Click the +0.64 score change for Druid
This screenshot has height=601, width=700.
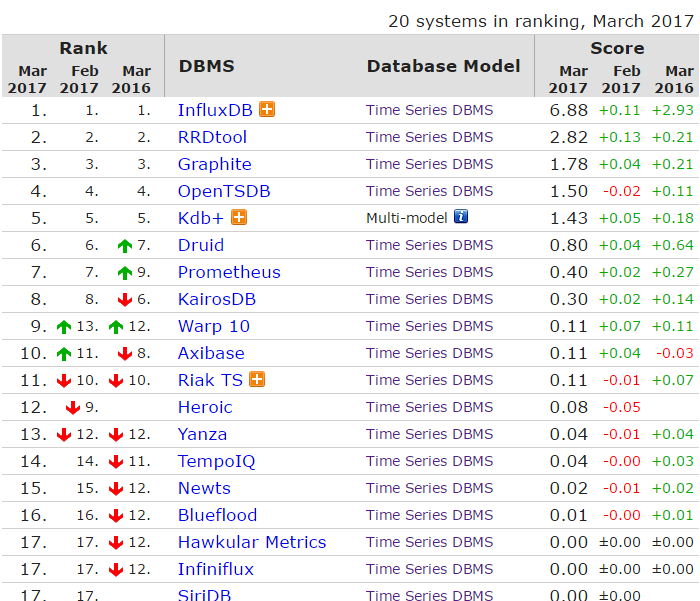[673, 245]
